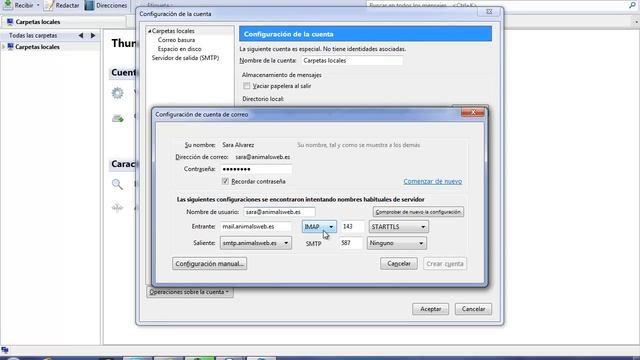The height and width of the screenshot is (360, 640).
Task: Open the STARTTLS security dropdown
Action: pos(398,227)
